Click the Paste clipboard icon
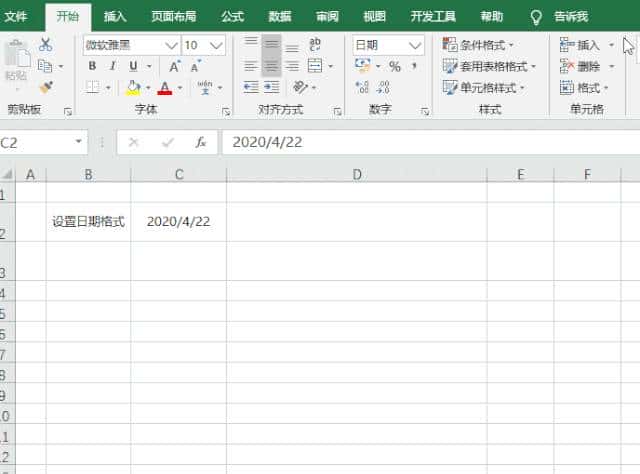This screenshot has width=640, height=474. [x=17, y=54]
